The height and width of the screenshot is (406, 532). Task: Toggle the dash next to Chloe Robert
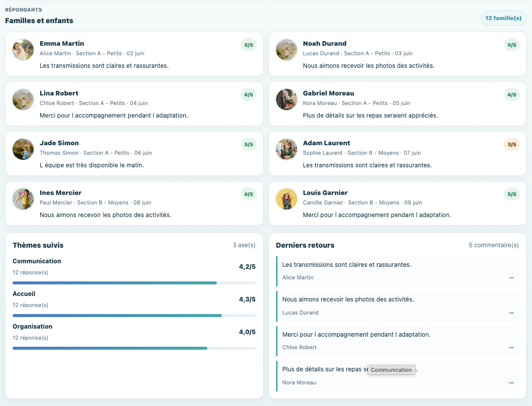coord(511,348)
